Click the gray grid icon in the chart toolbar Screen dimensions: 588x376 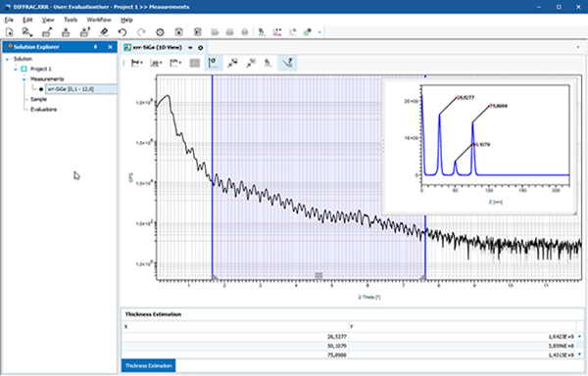(195, 63)
